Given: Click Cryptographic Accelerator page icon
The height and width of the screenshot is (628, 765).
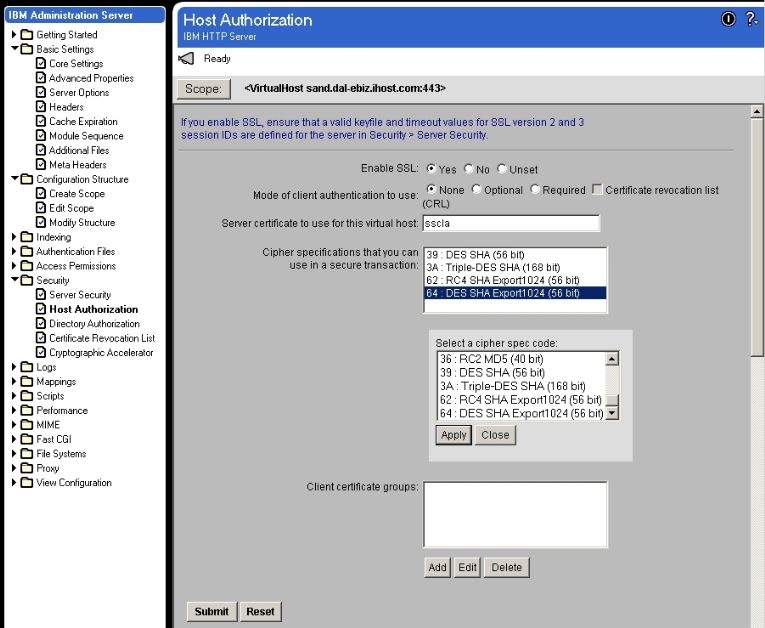Looking at the screenshot, I should click(41, 352).
